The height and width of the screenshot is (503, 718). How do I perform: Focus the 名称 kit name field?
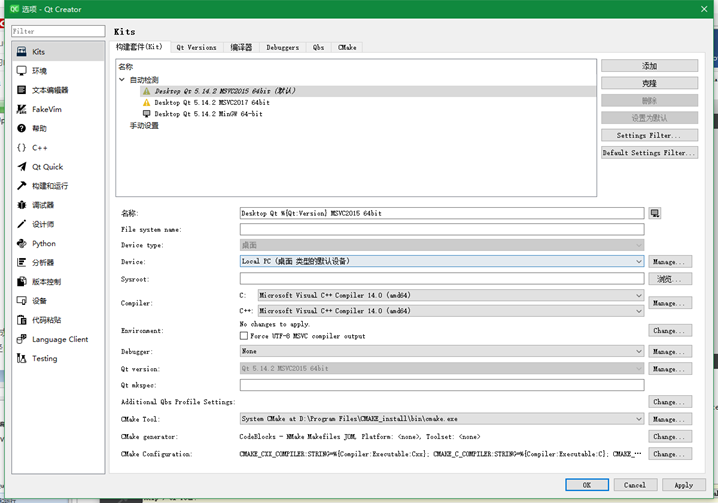(442, 213)
